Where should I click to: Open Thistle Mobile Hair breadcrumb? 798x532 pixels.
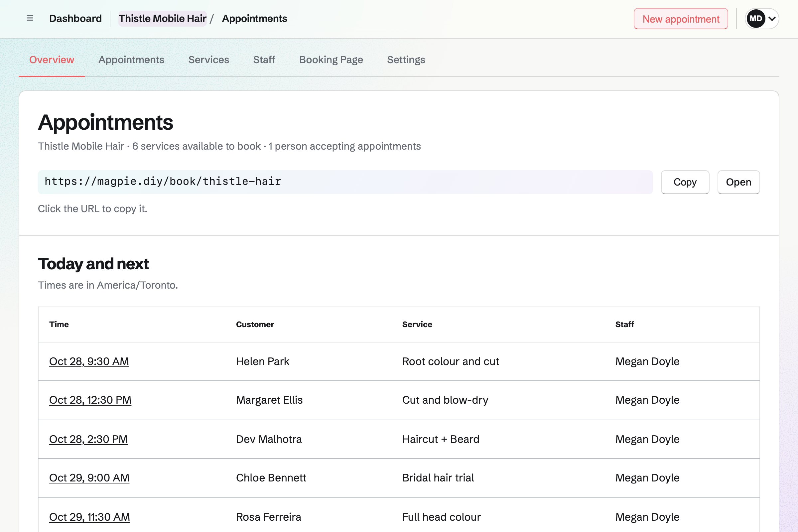(x=163, y=18)
